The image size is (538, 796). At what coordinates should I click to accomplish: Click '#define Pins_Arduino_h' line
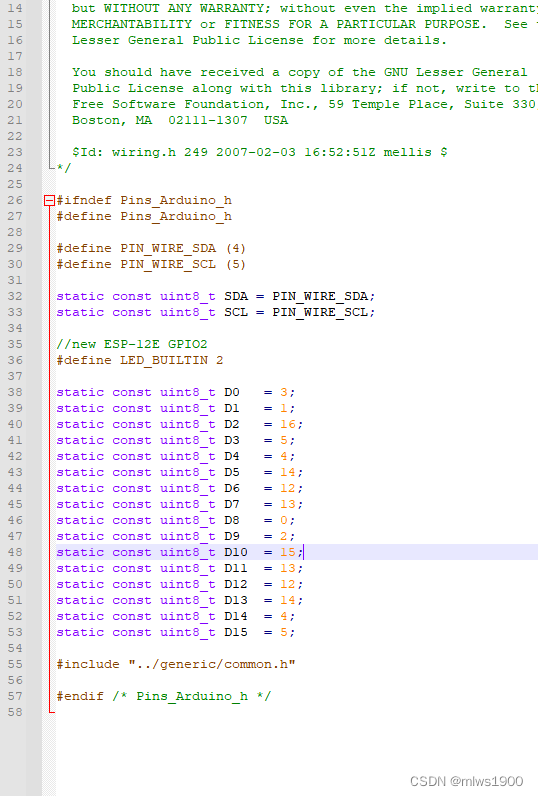click(x=144, y=216)
